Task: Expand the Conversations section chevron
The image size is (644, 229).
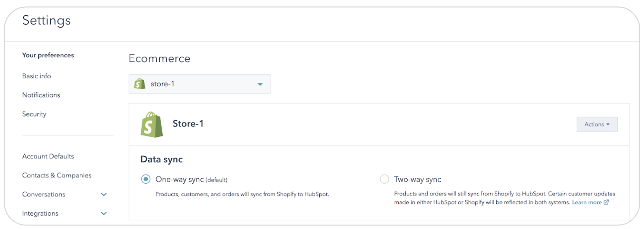Action: (104, 194)
